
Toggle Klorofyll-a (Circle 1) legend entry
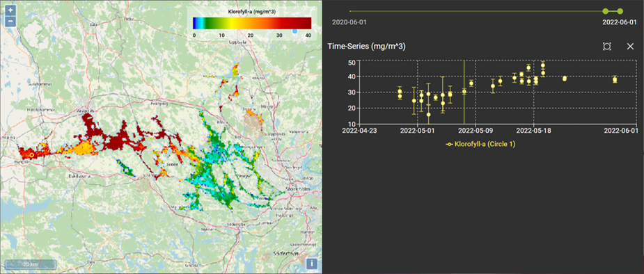[x=481, y=145]
